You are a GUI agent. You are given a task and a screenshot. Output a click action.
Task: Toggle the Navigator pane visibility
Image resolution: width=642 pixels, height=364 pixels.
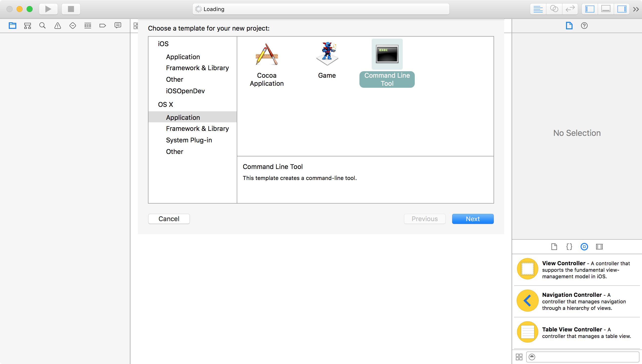coord(590,9)
